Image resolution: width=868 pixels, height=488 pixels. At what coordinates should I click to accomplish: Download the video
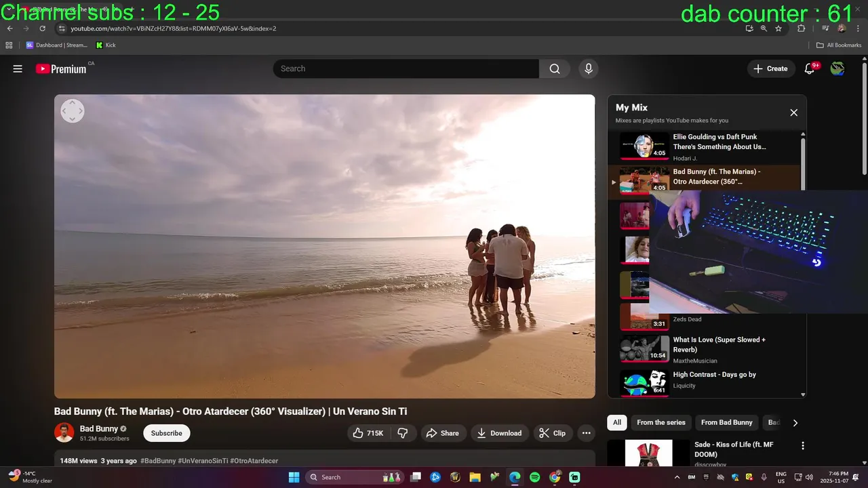499,433
